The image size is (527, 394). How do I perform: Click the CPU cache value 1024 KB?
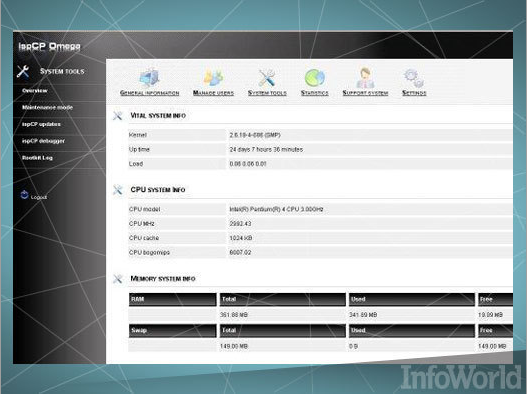(x=241, y=238)
